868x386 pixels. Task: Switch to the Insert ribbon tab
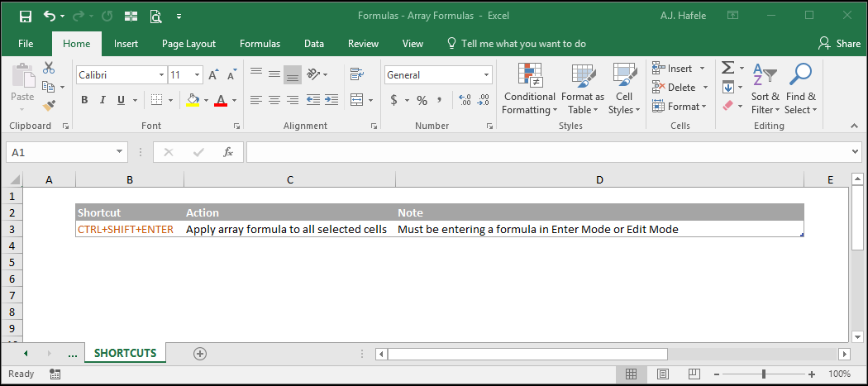126,44
